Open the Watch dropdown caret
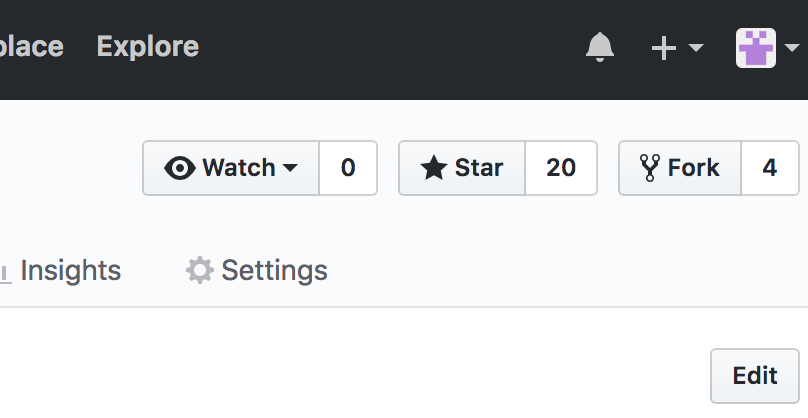This screenshot has height=418, width=808. pyautogui.click(x=291, y=168)
